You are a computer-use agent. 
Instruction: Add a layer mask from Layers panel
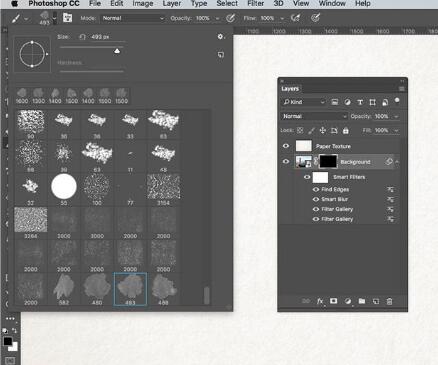(333, 301)
